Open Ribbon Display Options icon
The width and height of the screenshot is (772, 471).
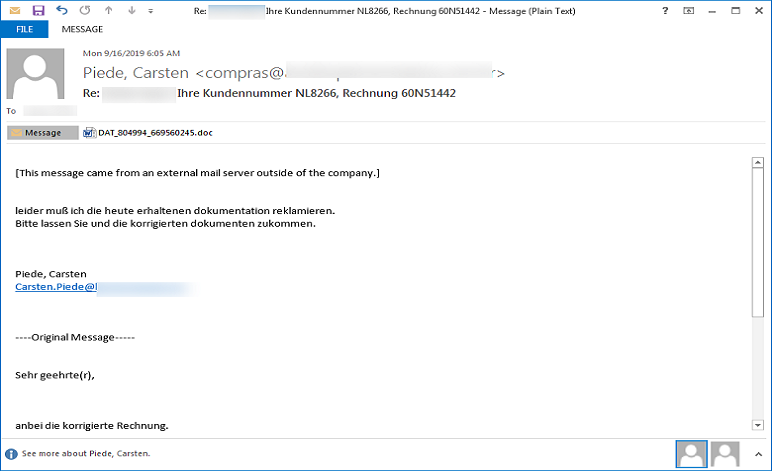(x=689, y=10)
